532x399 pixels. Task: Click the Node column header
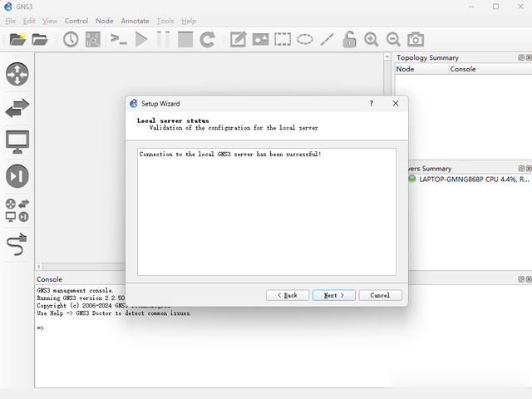[421, 69]
